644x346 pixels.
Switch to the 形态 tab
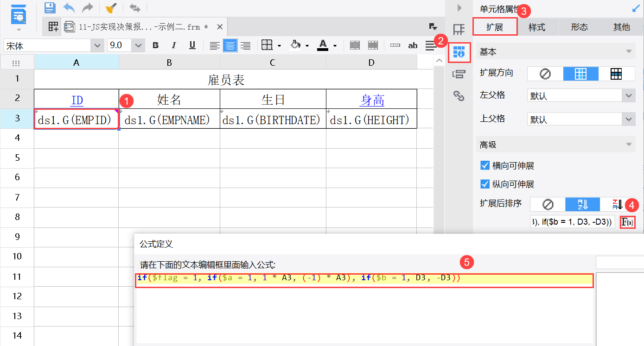[x=579, y=27]
